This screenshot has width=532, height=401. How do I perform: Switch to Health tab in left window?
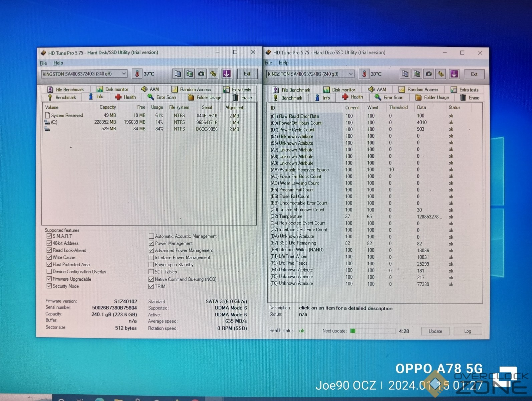(125, 97)
